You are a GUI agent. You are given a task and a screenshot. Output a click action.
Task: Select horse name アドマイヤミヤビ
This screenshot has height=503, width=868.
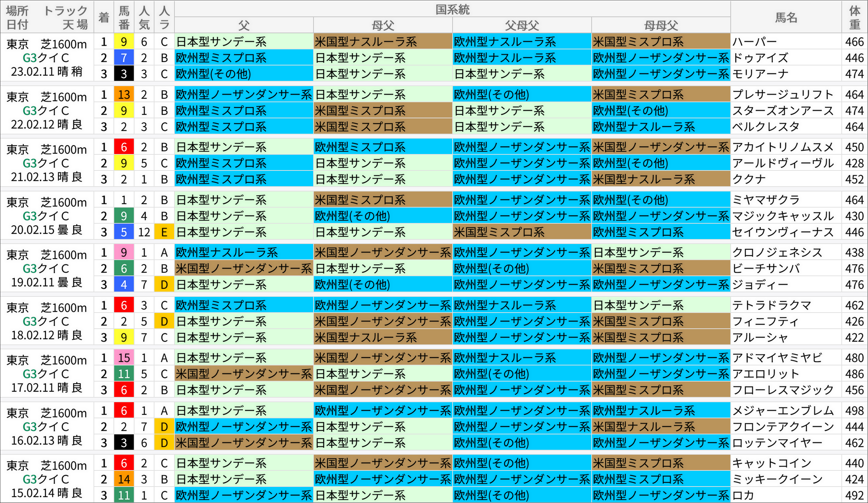(x=777, y=358)
